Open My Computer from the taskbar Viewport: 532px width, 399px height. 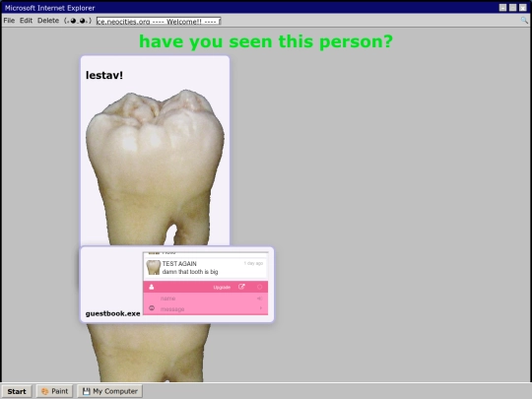pyautogui.click(x=110, y=391)
